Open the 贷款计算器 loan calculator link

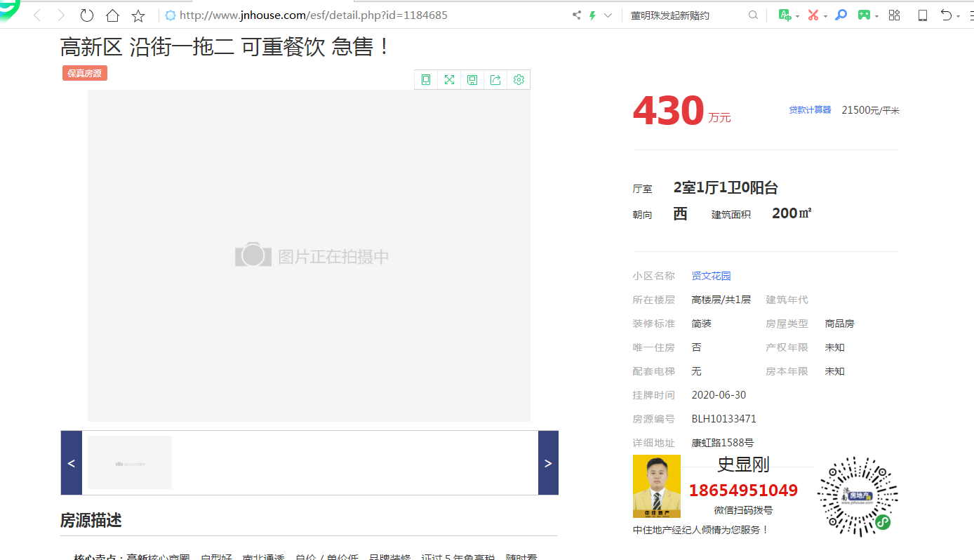pos(810,110)
